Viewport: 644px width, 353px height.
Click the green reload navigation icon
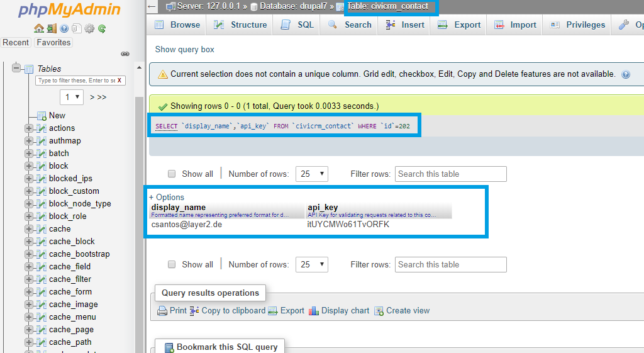click(101, 28)
